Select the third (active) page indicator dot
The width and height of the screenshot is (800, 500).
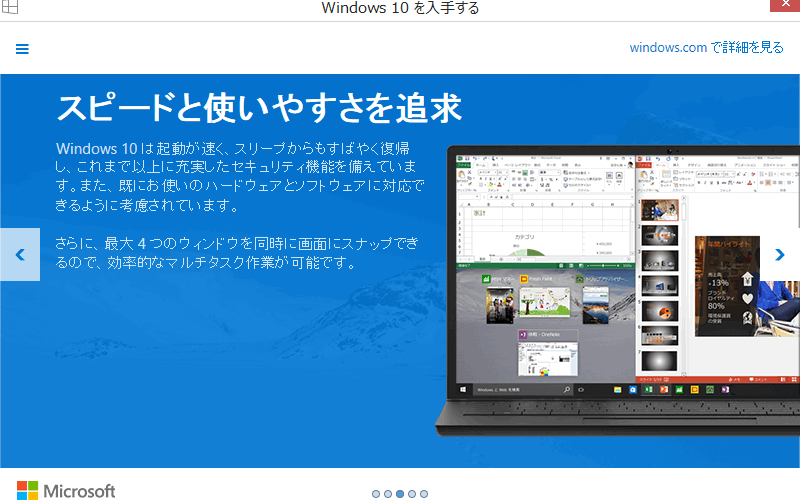pyautogui.click(x=400, y=493)
